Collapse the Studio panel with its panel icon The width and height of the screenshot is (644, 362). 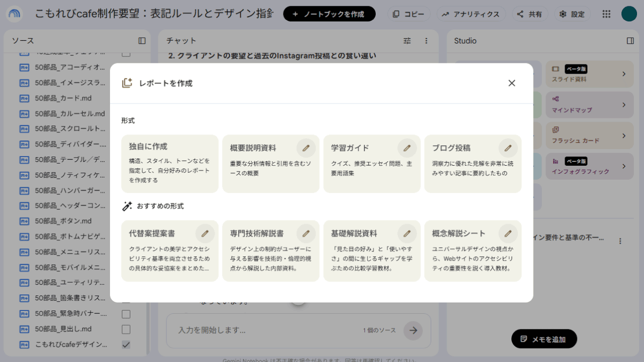tap(630, 41)
